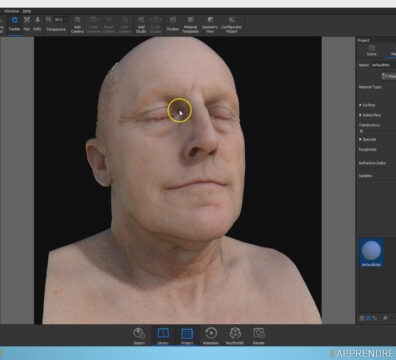This screenshot has height=360, width=396.
Task: Select the Dolly camera tool
Action: [37, 24]
